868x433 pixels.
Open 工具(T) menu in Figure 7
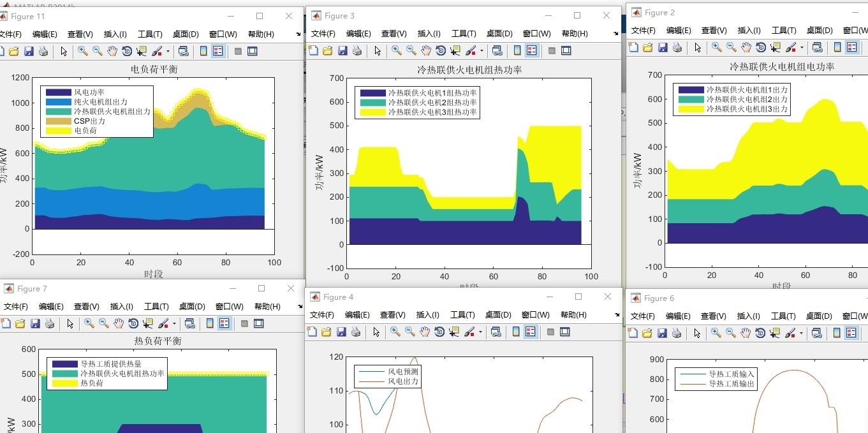[x=156, y=307]
